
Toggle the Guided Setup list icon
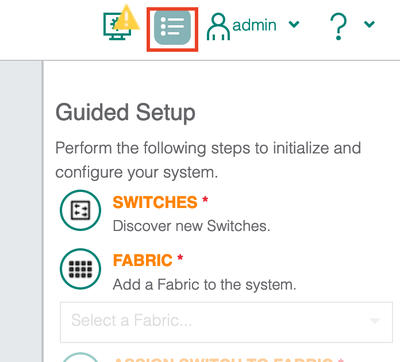pos(172,28)
